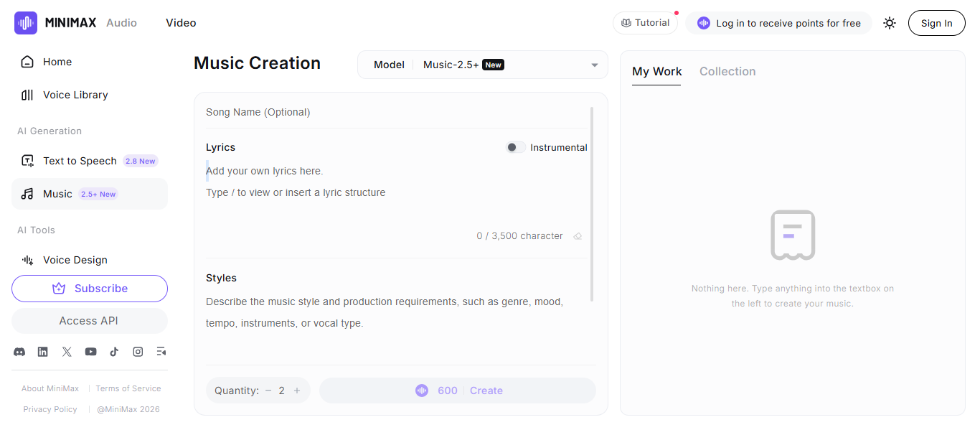This screenshot has height=430, width=980.
Task: Increase quantity with the plus stepper
Action: click(x=297, y=390)
